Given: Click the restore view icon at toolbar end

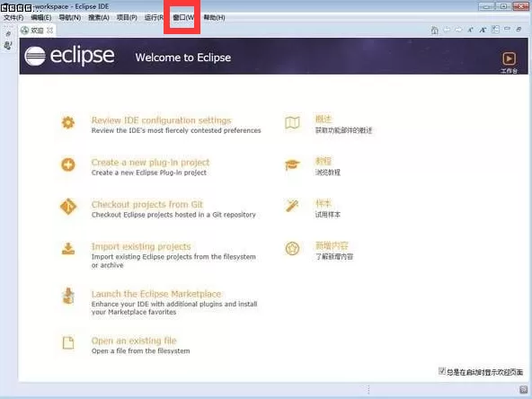Looking at the screenshot, I should tap(519, 30).
